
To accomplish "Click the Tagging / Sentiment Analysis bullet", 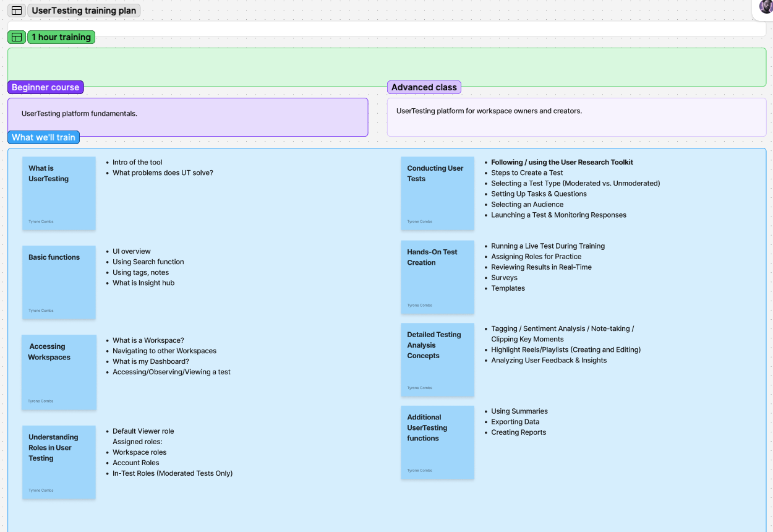I will click(563, 333).
